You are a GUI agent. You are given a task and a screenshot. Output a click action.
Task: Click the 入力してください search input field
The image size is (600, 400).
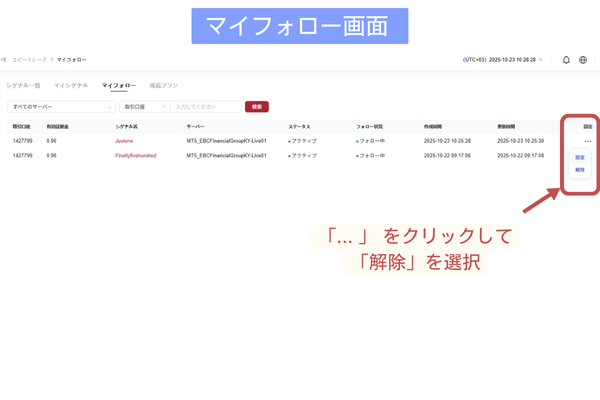205,106
